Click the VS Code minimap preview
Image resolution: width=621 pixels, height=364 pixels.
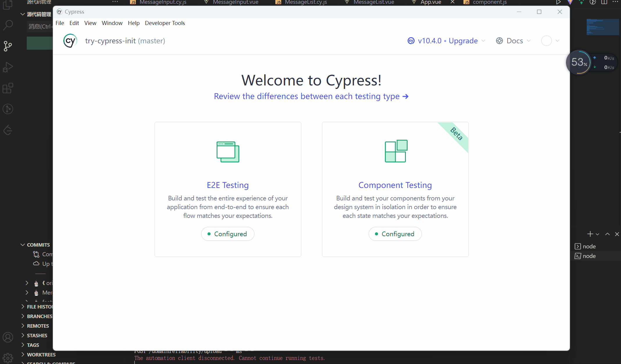pyautogui.click(x=603, y=27)
